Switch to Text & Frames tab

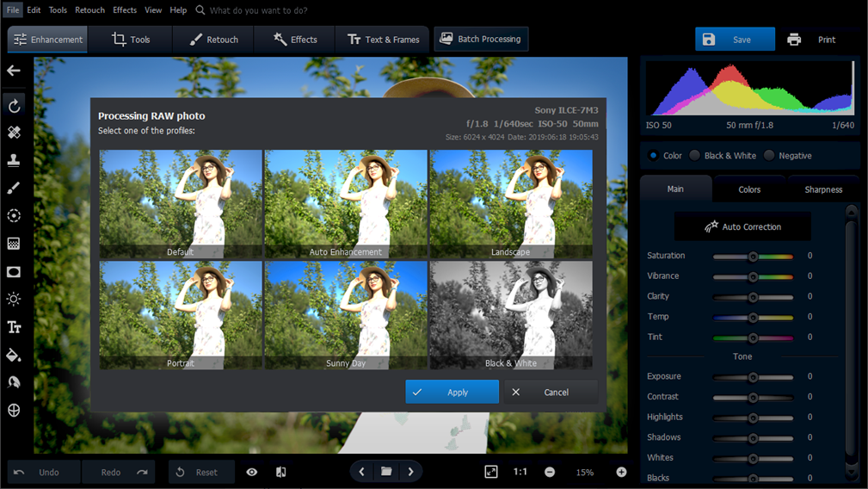pyautogui.click(x=383, y=40)
